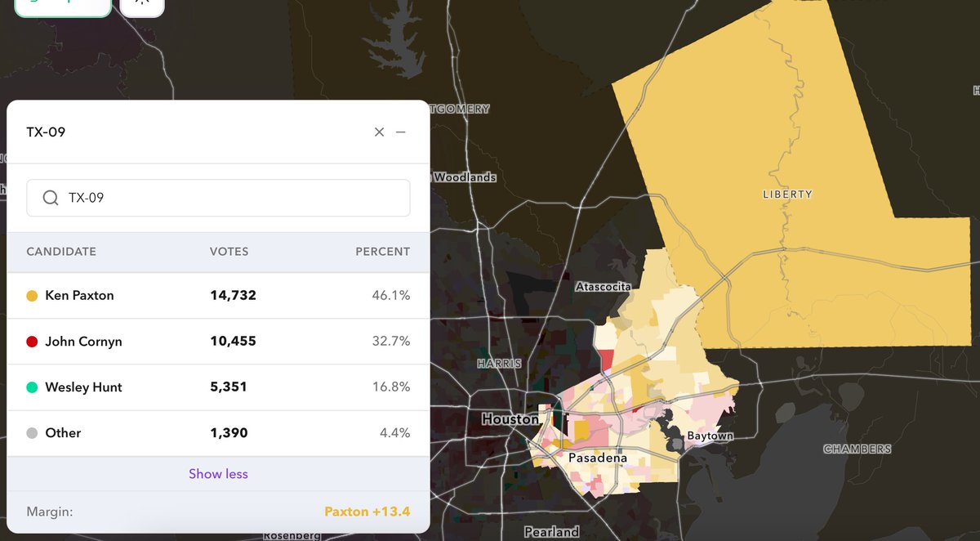Minimize the TX-09 results panel
This screenshot has width=980, height=541.
tap(401, 132)
